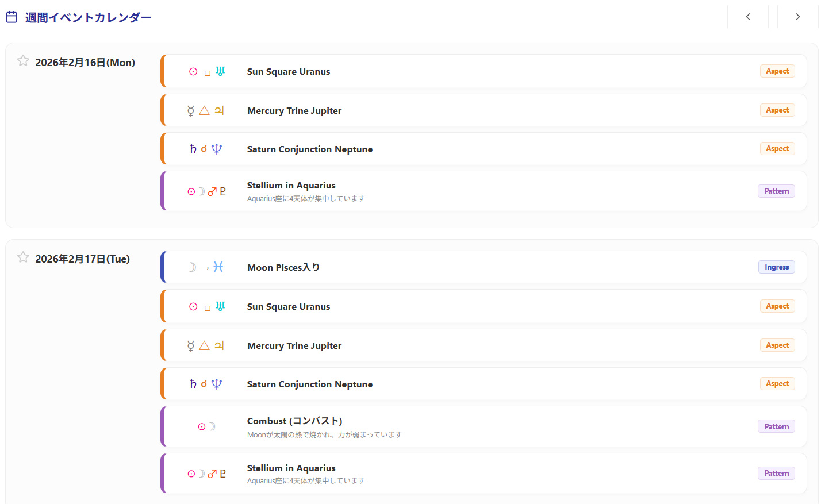Image resolution: width=825 pixels, height=504 pixels.
Task: Click Monday's Stellium in Aquarius planet glyphs
Action: 206,191
